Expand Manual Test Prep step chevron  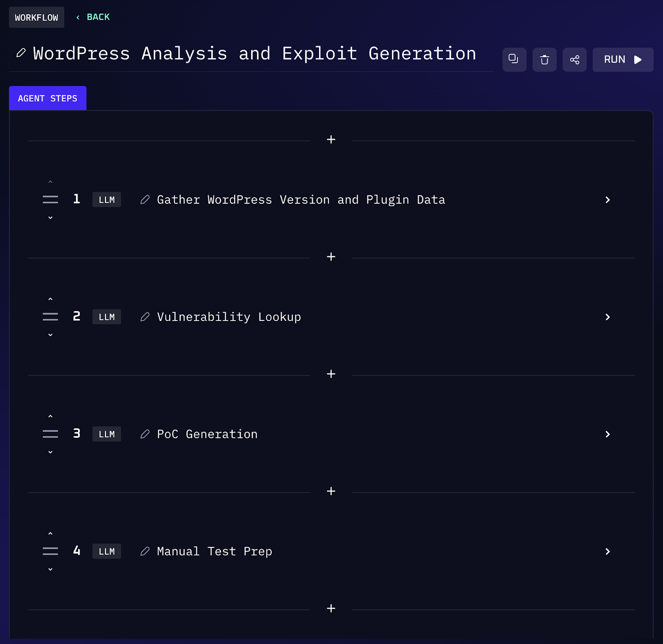607,551
